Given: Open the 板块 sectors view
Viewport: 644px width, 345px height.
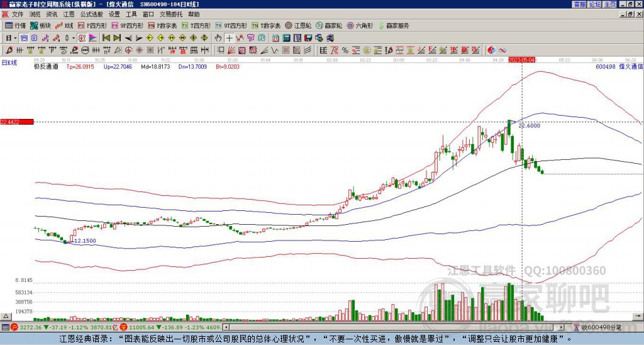Looking at the screenshot, I should (41, 25).
